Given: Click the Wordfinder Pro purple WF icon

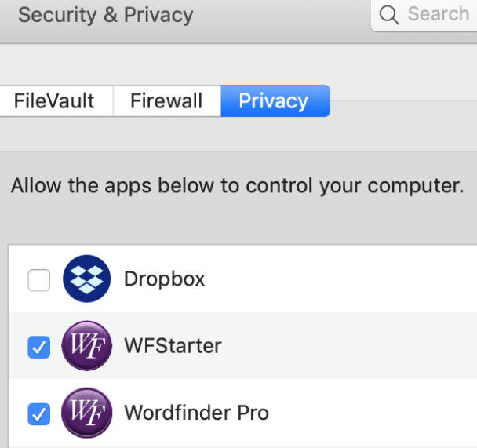Looking at the screenshot, I should 87,413.
